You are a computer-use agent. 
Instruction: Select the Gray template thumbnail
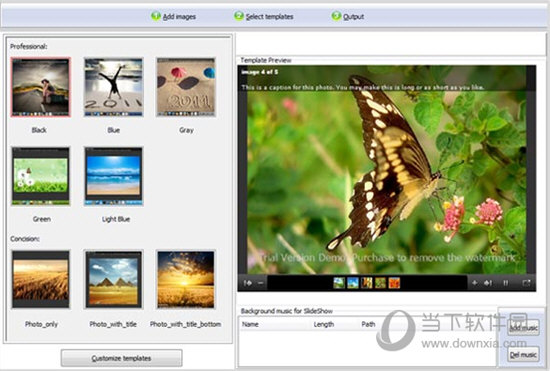coord(186,87)
